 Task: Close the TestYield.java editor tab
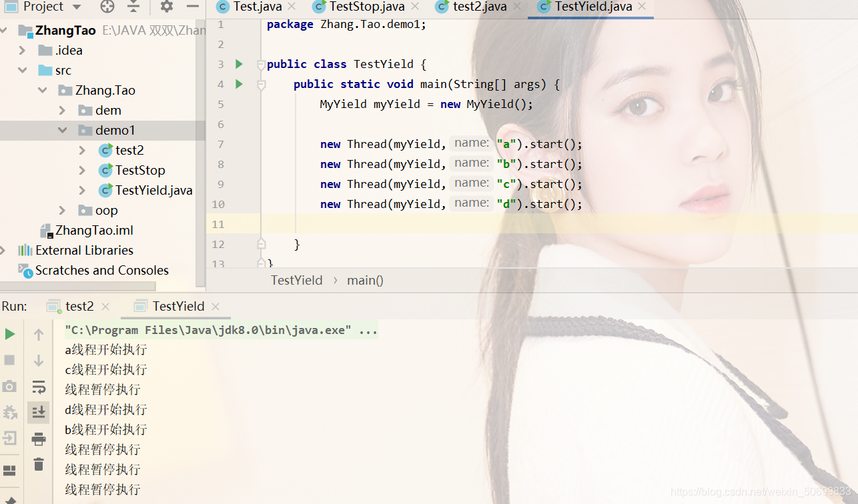tap(642, 7)
